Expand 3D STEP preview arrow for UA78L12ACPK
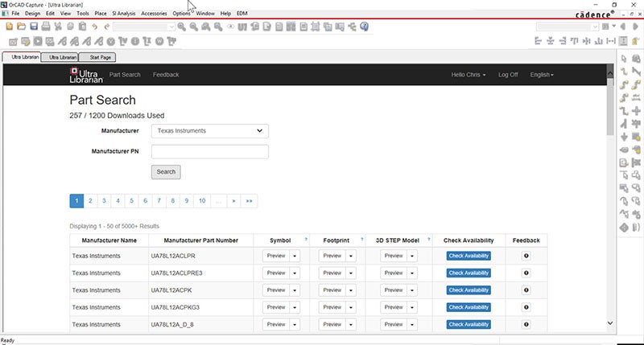This screenshot has width=644, height=345. click(x=412, y=290)
